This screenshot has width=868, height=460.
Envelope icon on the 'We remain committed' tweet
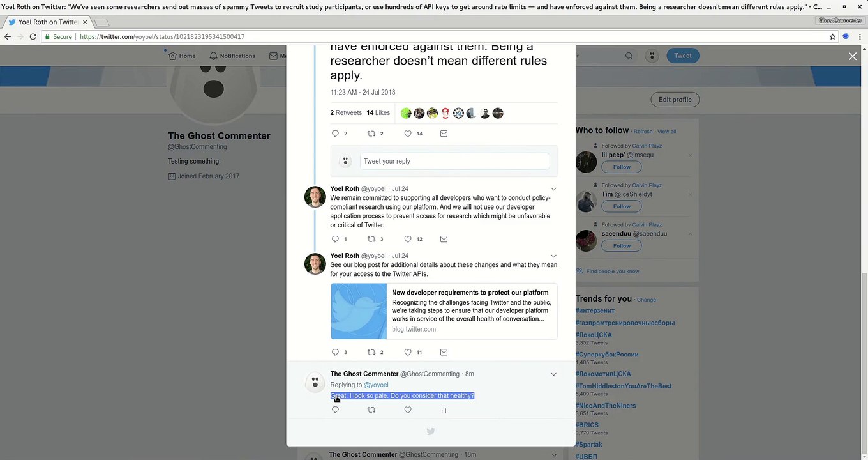(x=444, y=239)
